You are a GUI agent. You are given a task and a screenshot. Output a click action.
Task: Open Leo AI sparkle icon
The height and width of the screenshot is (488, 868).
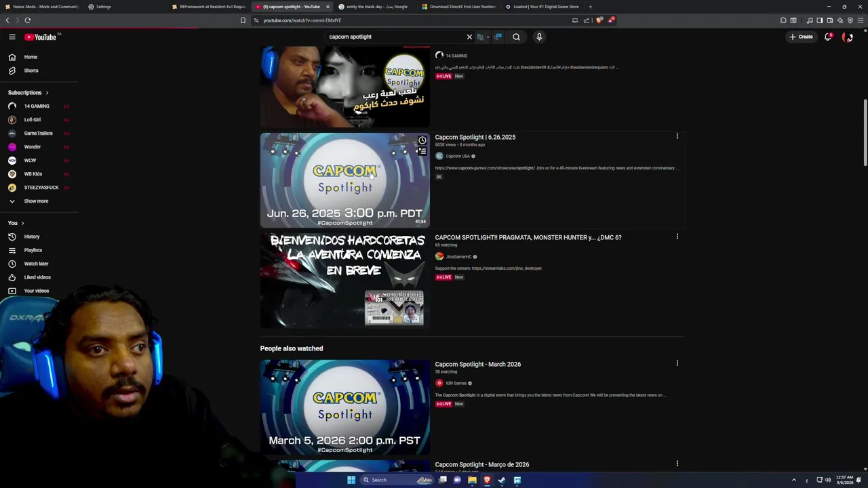pyautogui.click(x=840, y=20)
